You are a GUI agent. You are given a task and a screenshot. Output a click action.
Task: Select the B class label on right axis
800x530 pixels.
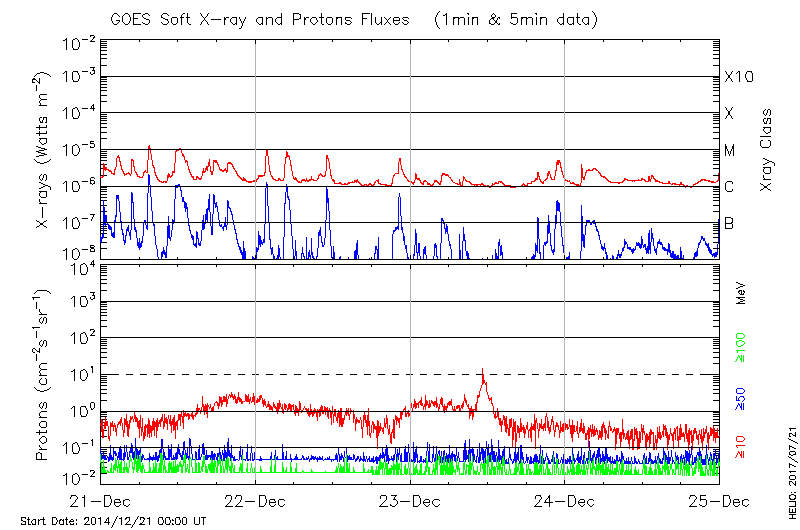729,223
